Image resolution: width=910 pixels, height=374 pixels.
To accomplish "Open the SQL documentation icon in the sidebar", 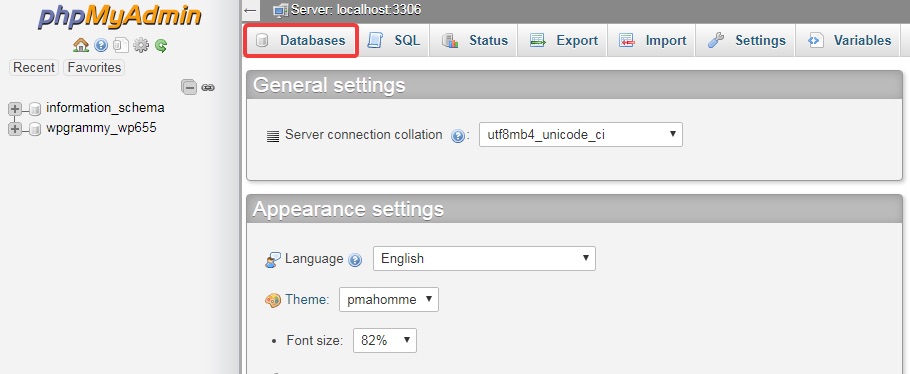I will [121, 45].
